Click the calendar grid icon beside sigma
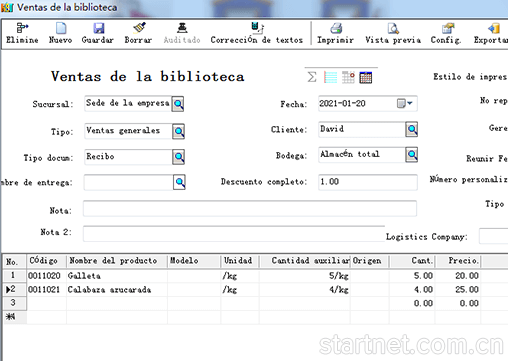This screenshot has height=361, width=508. pos(366,77)
